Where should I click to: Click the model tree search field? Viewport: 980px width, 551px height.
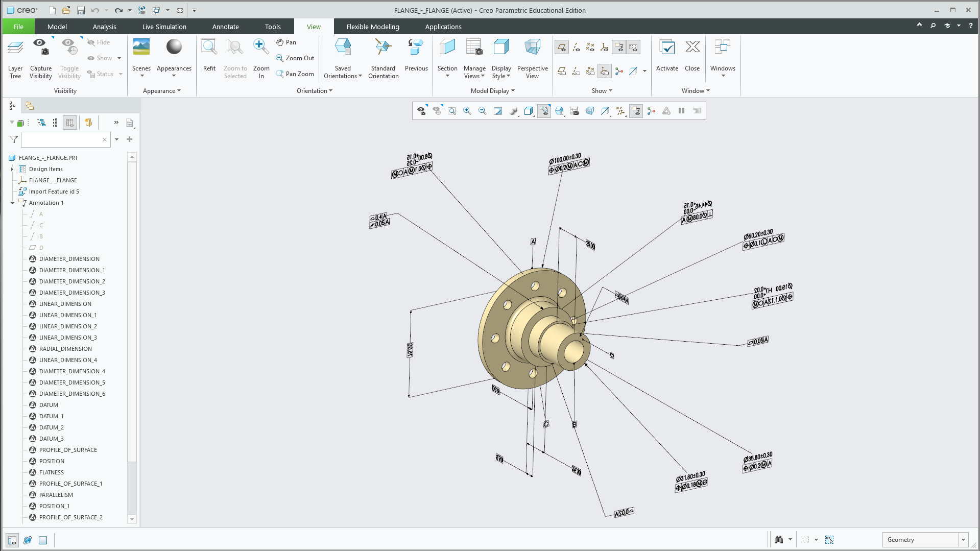coord(61,139)
